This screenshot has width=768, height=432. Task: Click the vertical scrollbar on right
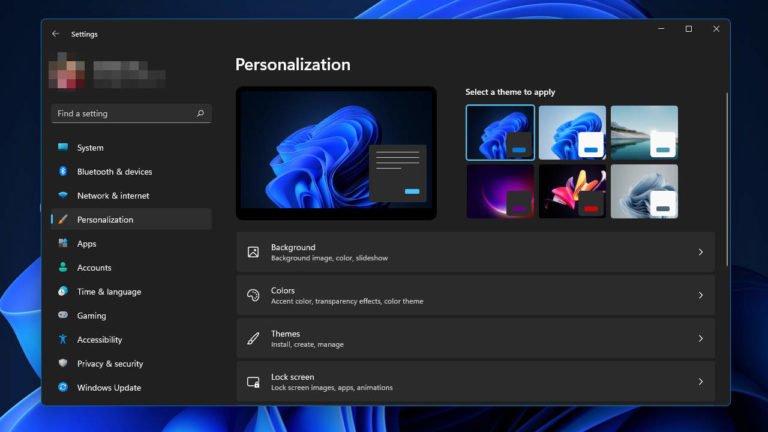coord(727,179)
